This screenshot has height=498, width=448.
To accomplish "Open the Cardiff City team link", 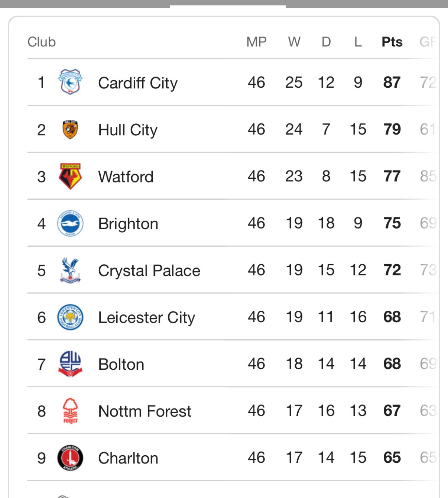I will click(138, 83).
